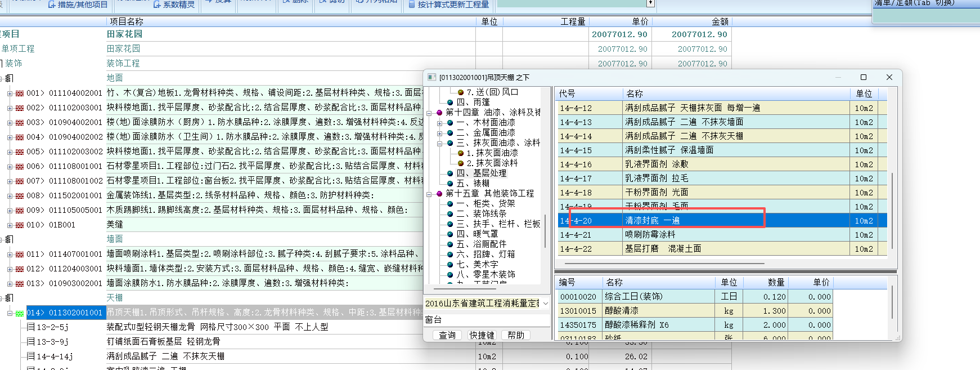Screen dimensions: 980x370
Task: Click the 系数精灵 toolbar icon
Action: 157,5
